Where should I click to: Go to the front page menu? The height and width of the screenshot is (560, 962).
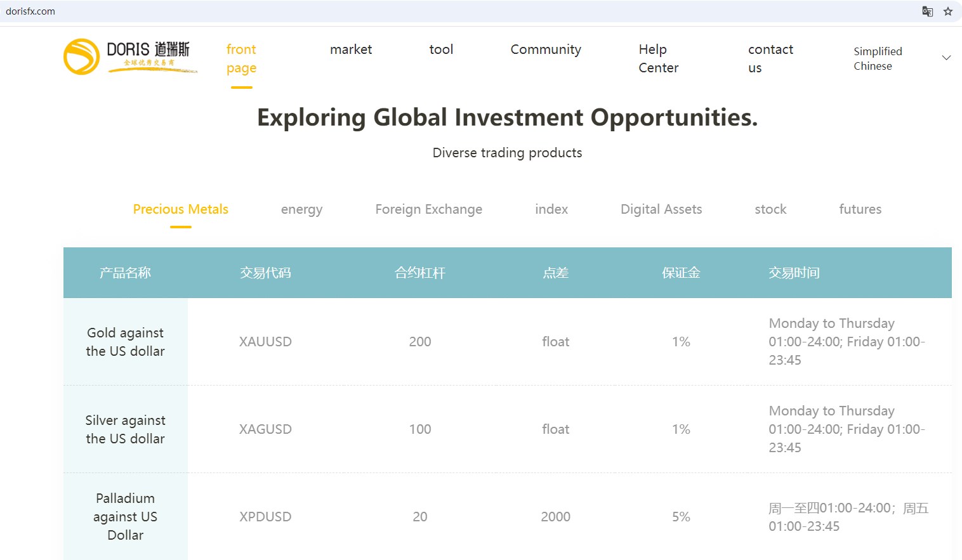click(x=241, y=58)
